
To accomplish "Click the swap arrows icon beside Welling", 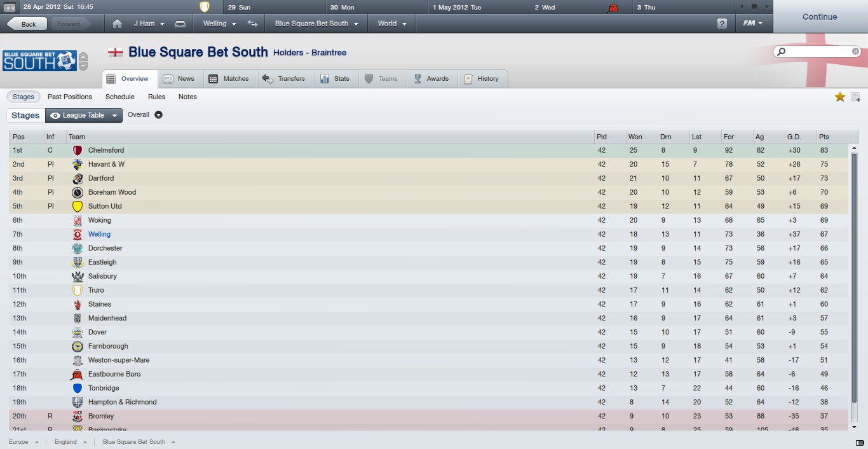I will click(253, 24).
